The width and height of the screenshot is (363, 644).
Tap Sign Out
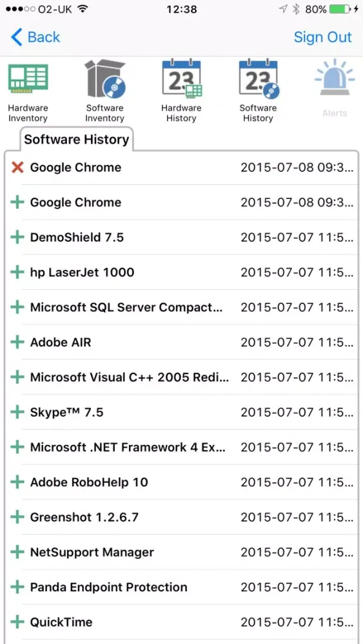point(323,37)
